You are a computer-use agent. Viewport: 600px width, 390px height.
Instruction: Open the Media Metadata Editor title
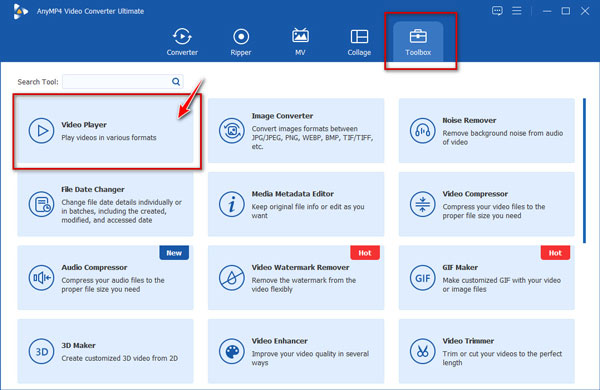[292, 194]
